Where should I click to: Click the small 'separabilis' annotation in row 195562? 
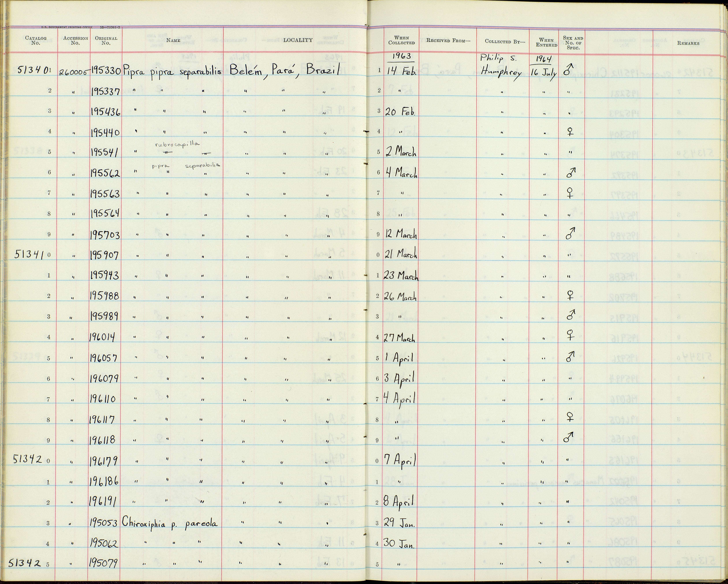coord(203,166)
